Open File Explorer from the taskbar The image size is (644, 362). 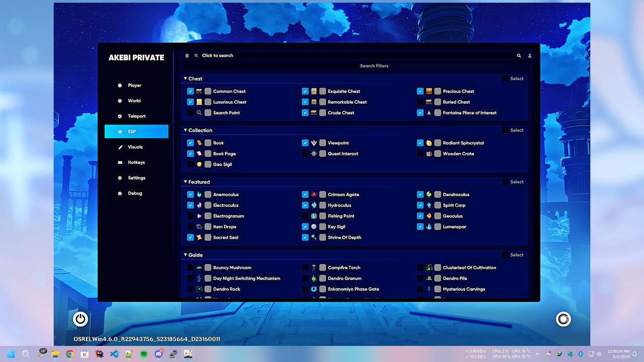pyautogui.click(x=55, y=354)
